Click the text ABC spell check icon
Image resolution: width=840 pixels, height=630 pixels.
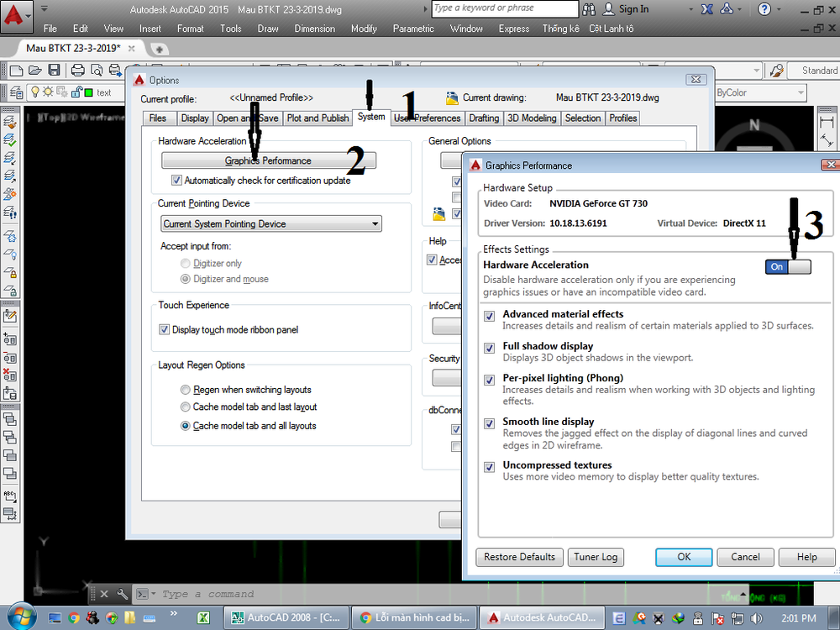(9, 496)
